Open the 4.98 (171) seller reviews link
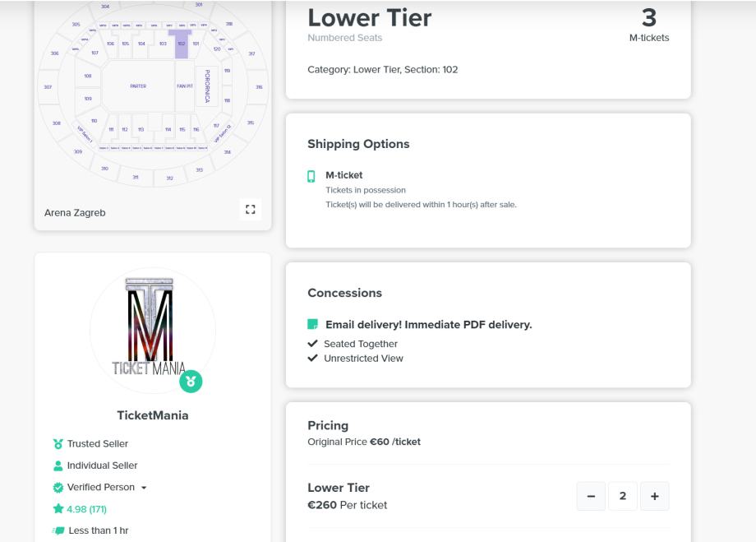 click(x=86, y=509)
